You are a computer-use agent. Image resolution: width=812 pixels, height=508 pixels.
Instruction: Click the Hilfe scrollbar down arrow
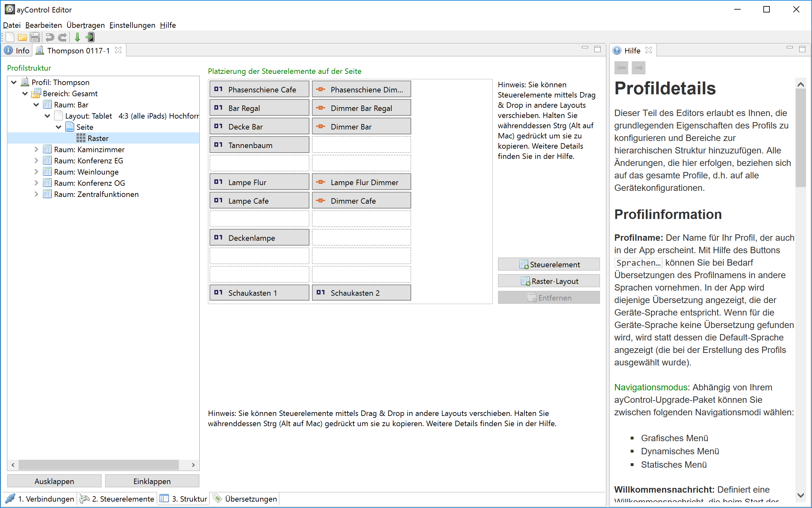click(x=800, y=495)
